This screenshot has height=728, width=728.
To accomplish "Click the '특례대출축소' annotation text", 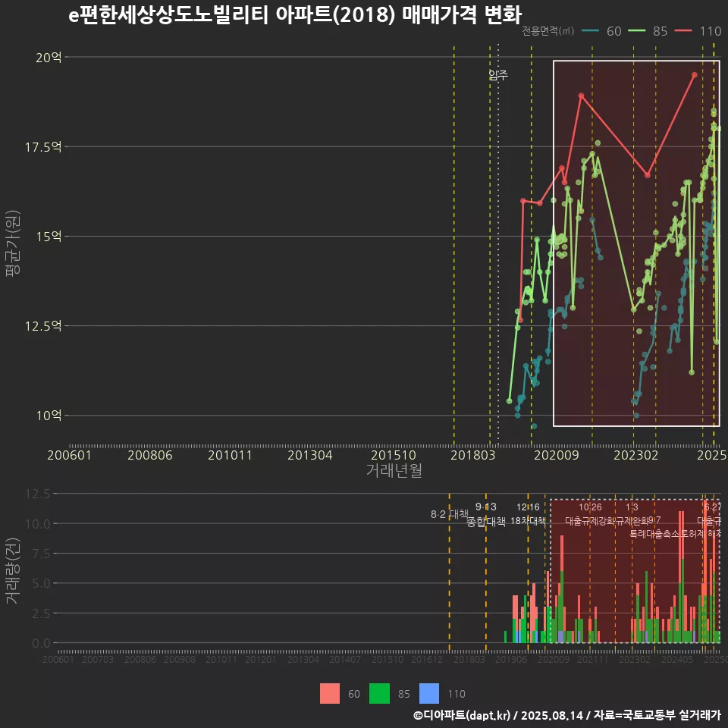I will tap(654, 534).
